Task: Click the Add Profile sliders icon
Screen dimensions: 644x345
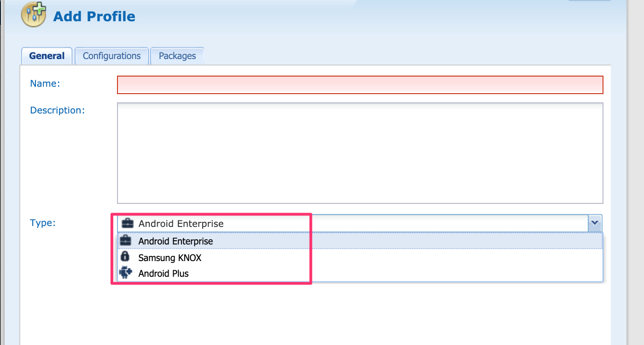Action: tap(34, 16)
